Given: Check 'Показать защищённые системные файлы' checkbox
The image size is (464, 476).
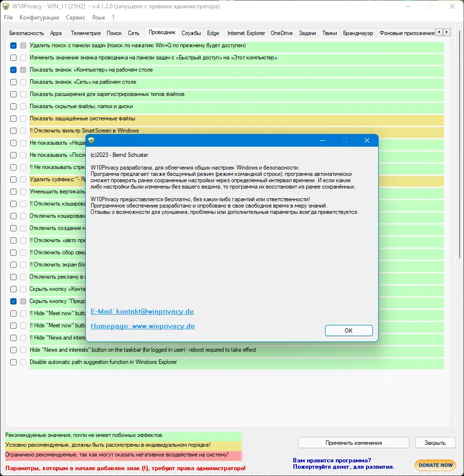Looking at the screenshot, I should [x=13, y=119].
